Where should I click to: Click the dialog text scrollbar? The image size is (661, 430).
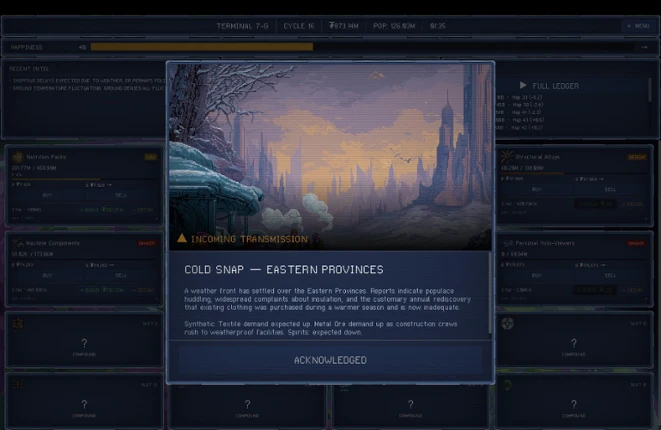tap(490, 292)
